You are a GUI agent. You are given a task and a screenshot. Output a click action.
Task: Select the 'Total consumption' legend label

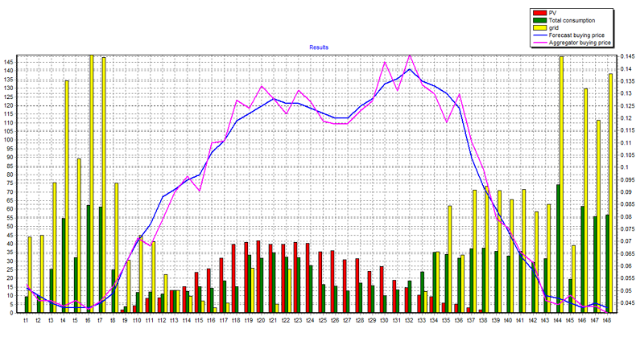[x=573, y=20]
